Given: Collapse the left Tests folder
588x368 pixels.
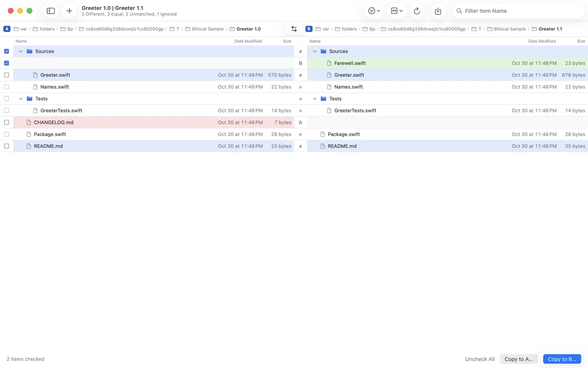Looking at the screenshot, I should (x=21, y=99).
